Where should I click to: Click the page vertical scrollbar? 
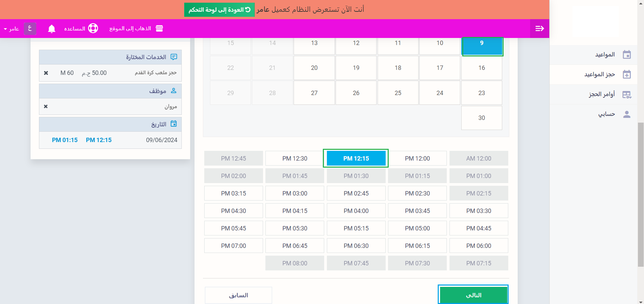coord(641,195)
